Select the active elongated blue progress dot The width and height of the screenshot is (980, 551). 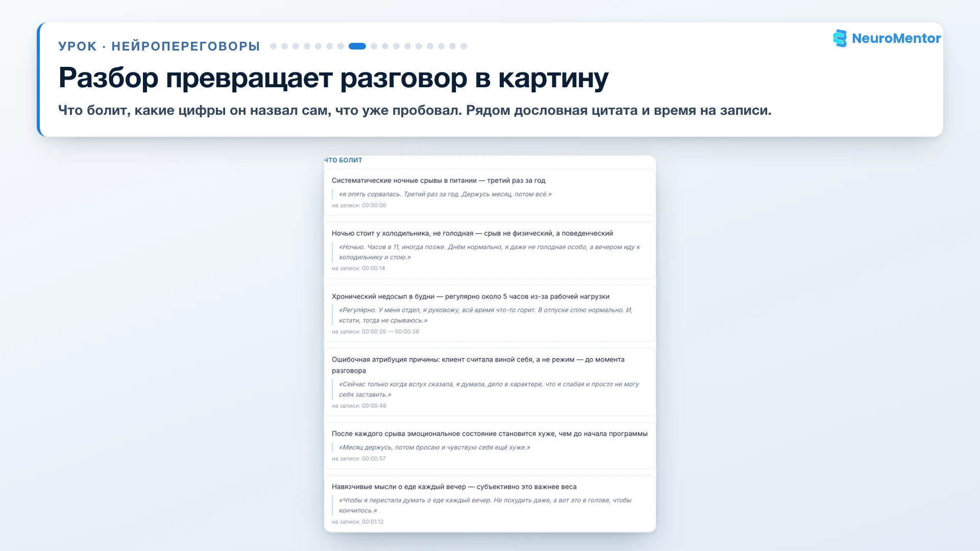pyautogui.click(x=357, y=46)
